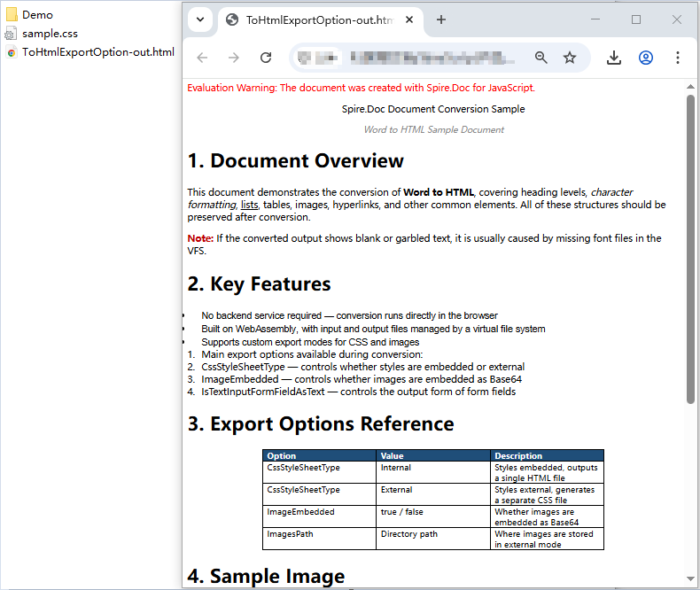The width and height of the screenshot is (700, 590).
Task: Click bold 'Word to HTML' text in paragraph
Action: click(x=439, y=192)
